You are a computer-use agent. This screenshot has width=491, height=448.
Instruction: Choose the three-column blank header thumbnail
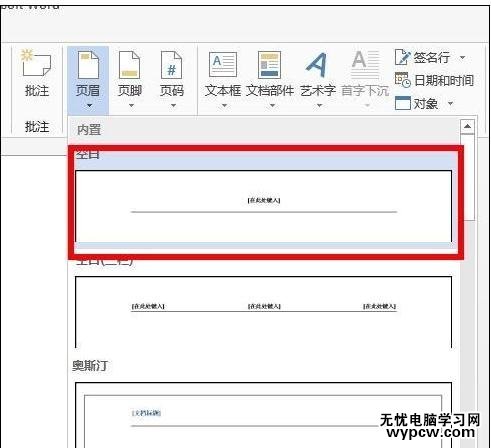(264, 312)
